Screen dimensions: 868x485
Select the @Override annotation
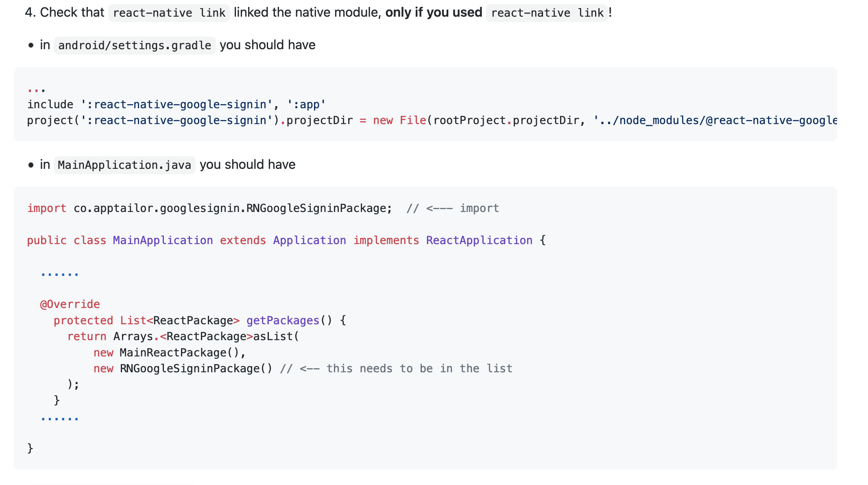(x=69, y=304)
